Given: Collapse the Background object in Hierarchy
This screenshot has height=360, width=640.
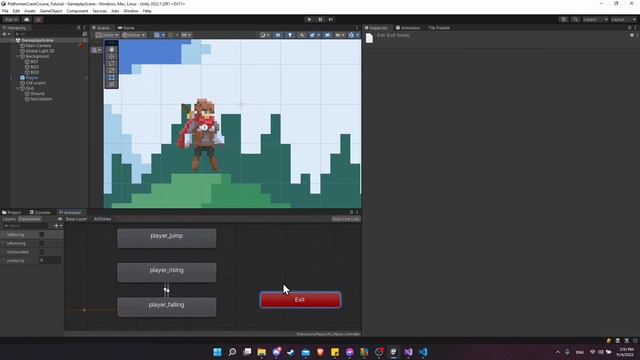Looking at the screenshot, I should click(18, 56).
